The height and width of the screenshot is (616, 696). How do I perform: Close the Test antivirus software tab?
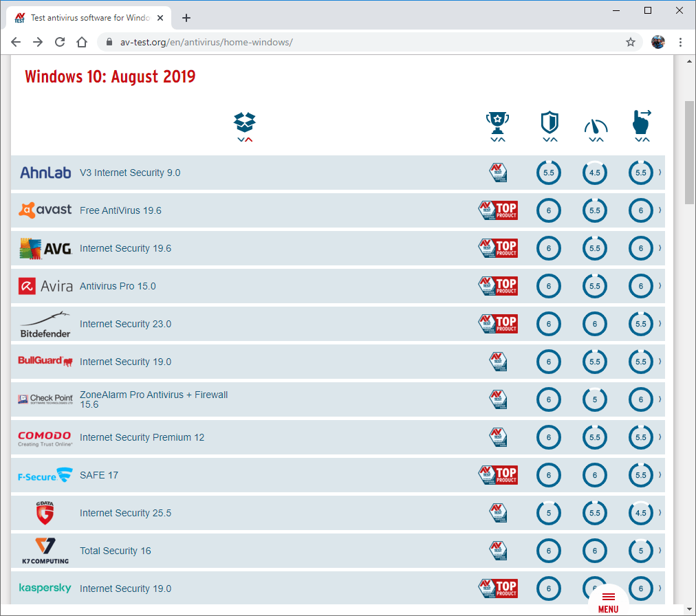pyautogui.click(x=160, y=18)
